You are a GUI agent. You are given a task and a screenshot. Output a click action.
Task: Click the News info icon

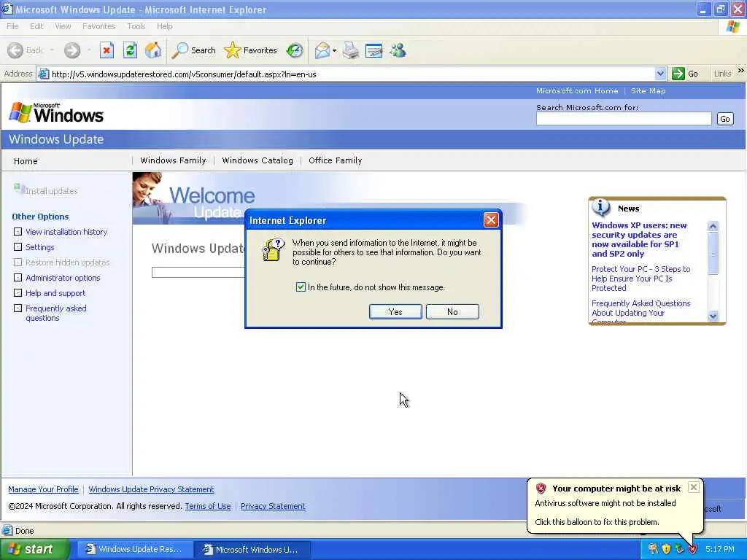coord(601,207)
